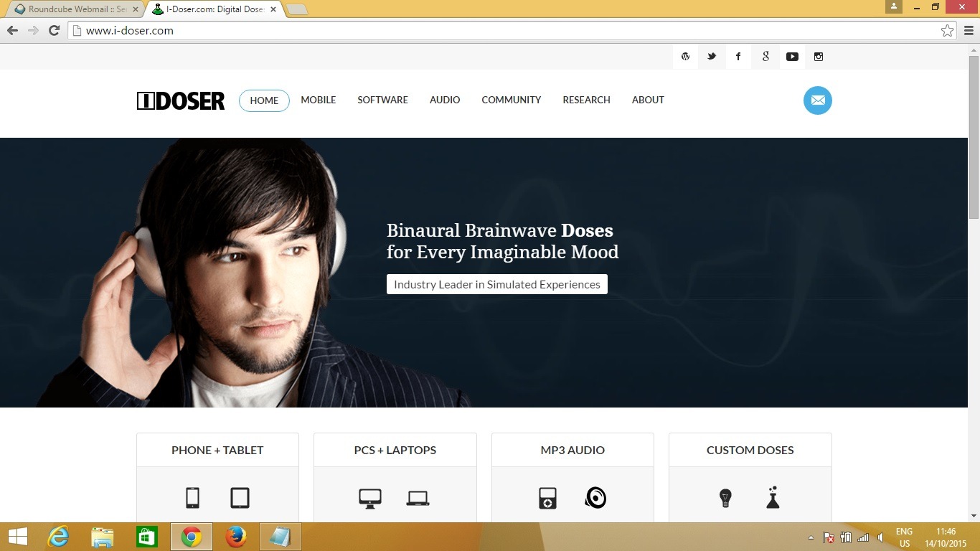Go to the COMMUNITY menu item
980x551 pixels.
[x=511, y=100]
